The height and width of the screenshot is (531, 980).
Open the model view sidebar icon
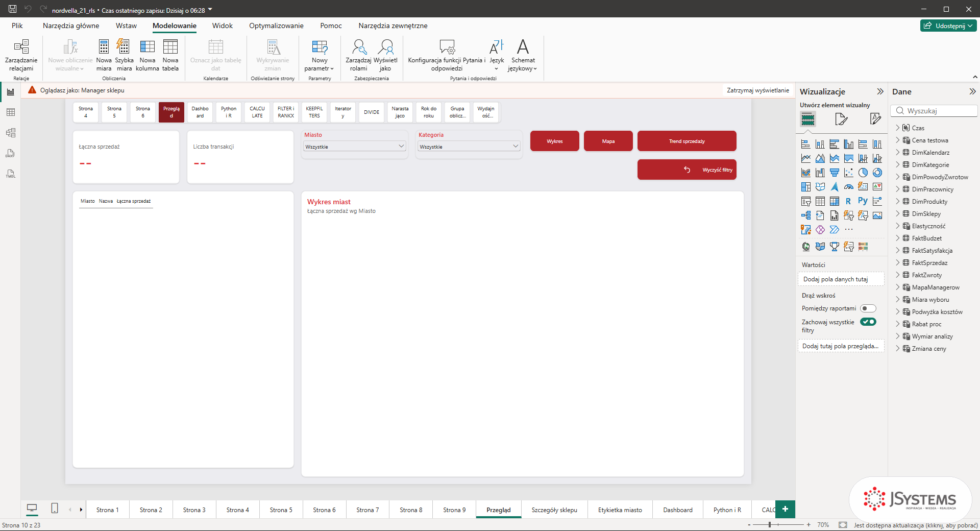click(x=10, y=133)
